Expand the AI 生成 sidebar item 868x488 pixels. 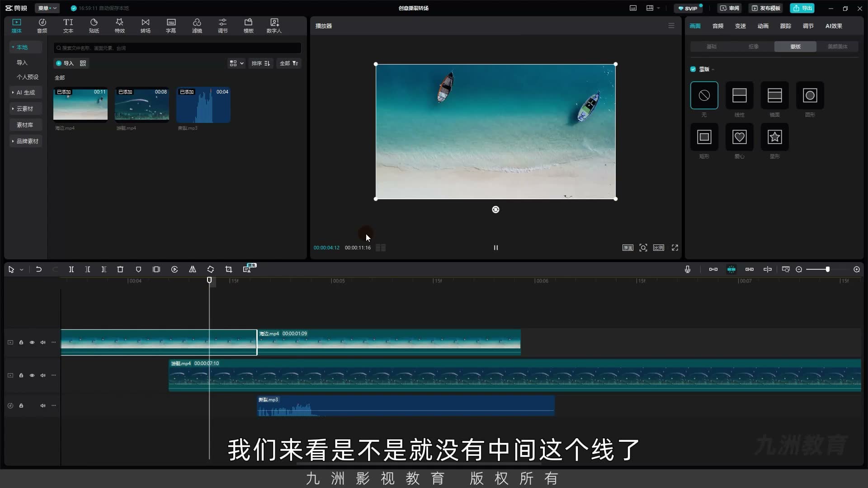pos(26,93)
